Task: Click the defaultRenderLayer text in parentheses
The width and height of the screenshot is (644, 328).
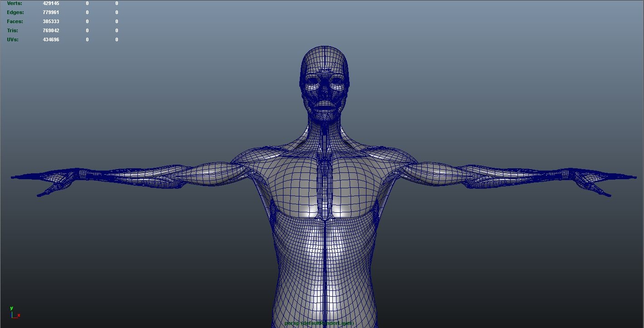Action: (x=327, y=324)
